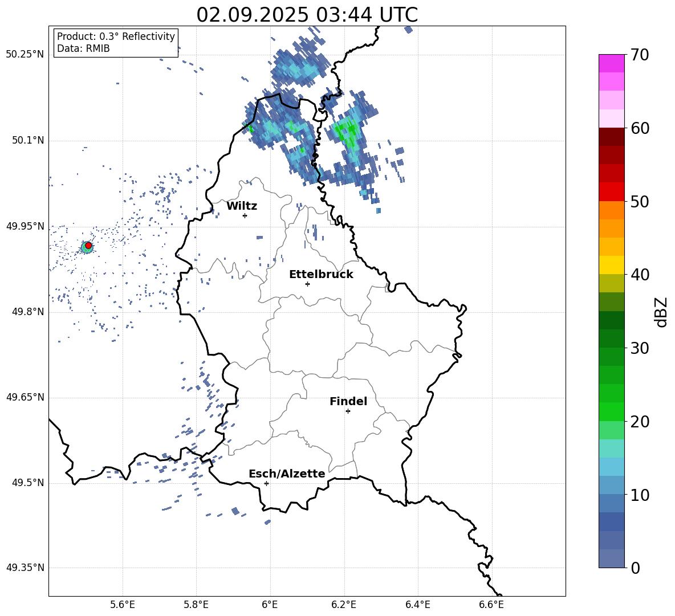Click the 20 colorbar tick label

[640, 422]
